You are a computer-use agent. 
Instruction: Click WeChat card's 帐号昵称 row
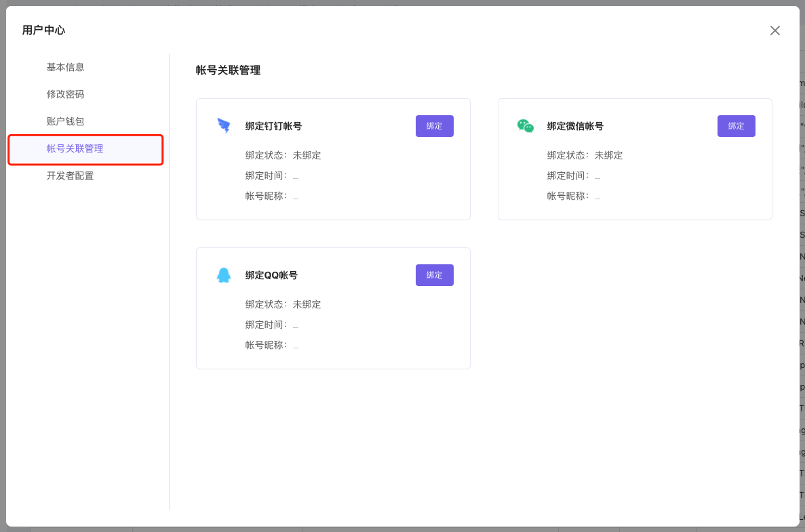tap(574, 196)
